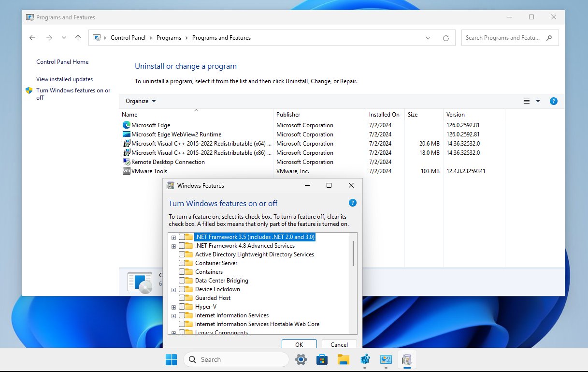Viewport: 588px width, 372px height.
Task: Check the .NET Framework 3.5 checkbox
Action: [x=182, y=237]
